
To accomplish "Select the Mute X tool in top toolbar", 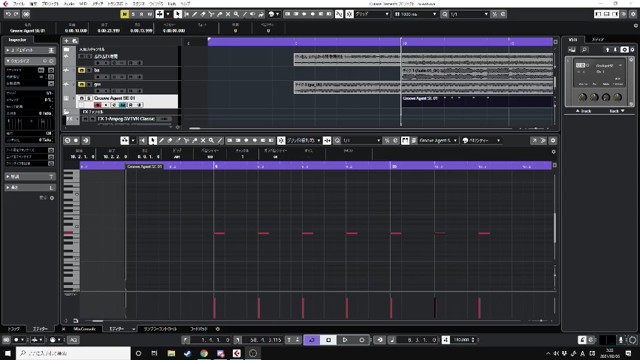I will click(x=228, y=14).
